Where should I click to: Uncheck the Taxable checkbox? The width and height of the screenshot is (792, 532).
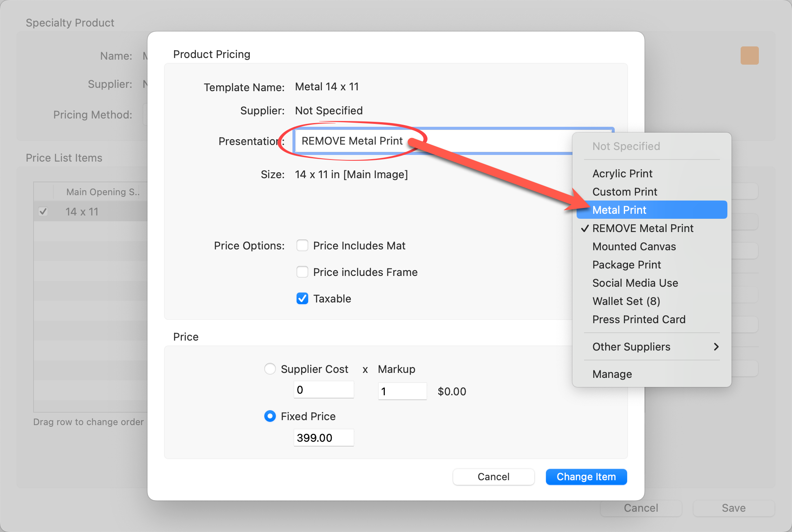tap(302, 299)
